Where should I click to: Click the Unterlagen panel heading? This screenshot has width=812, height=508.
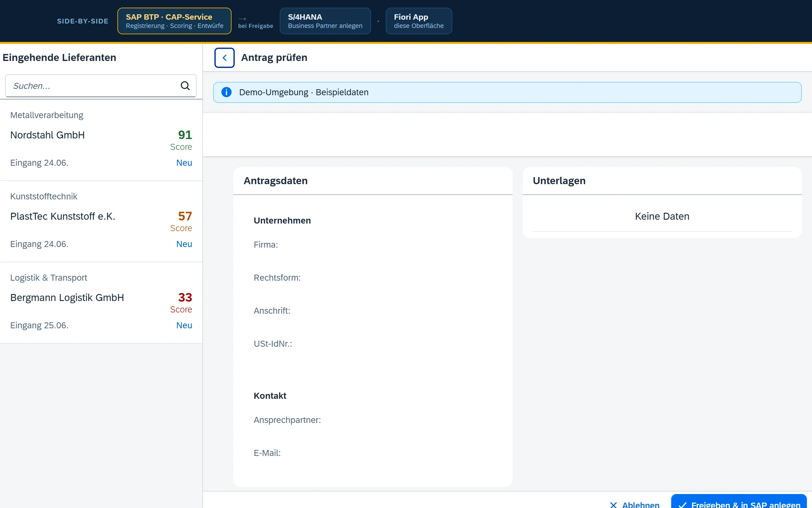coord(559,181)
